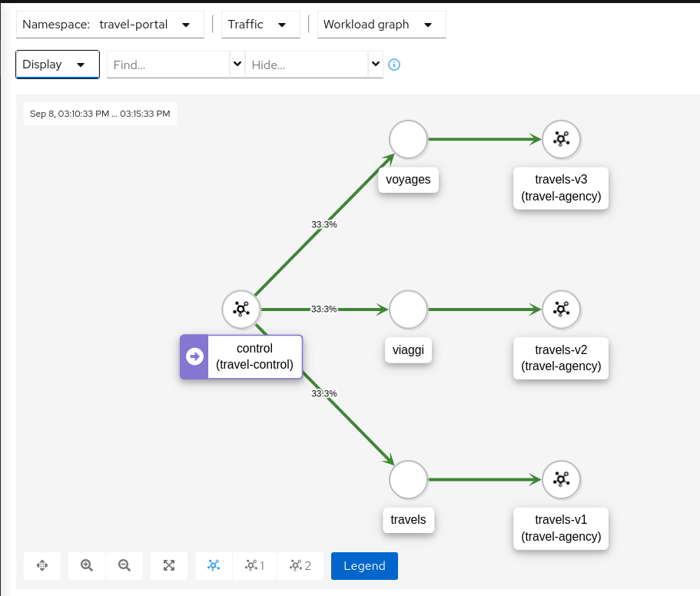This screenshot has width=700, height=596.
Task: Select the travels-v1 workload node icon
Action: pyautogui.click(x=561, y=479)
